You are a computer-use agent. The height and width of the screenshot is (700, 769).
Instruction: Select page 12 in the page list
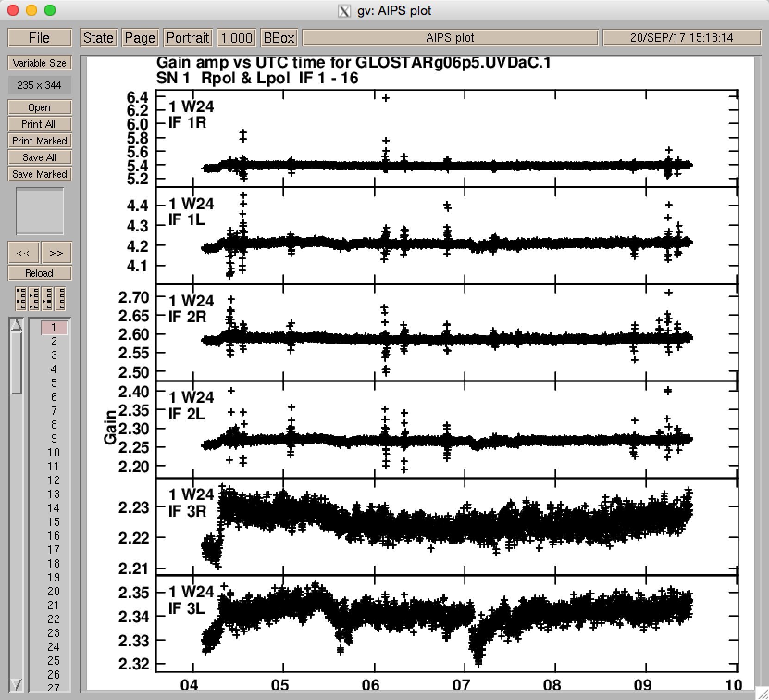click(54, 480)
